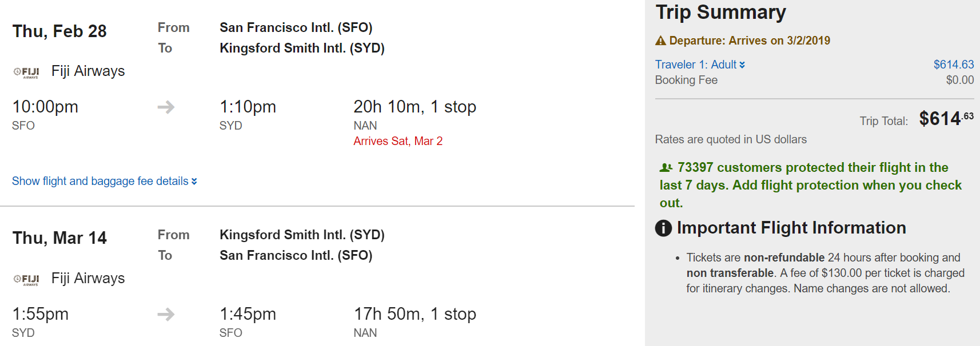
Task: Click the Trip Total $614.63 amount
Action: point(946,118)
